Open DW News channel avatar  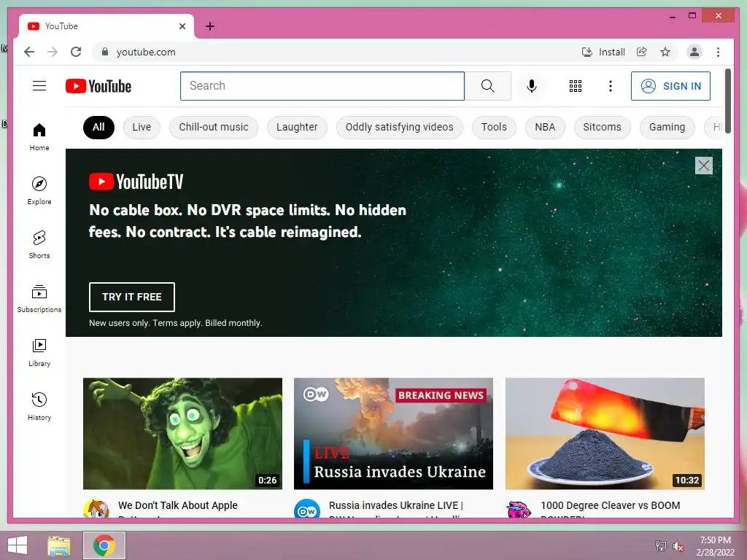[x=307, y=508]
